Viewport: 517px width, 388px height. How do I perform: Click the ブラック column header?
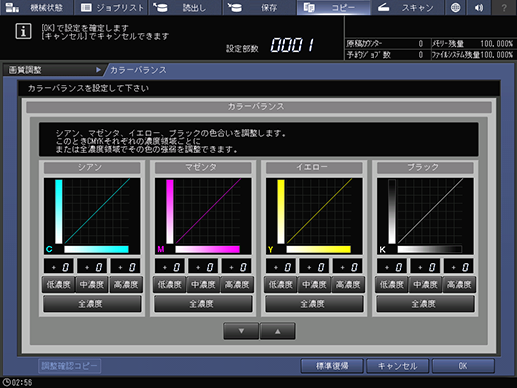(x=425, y=167)
